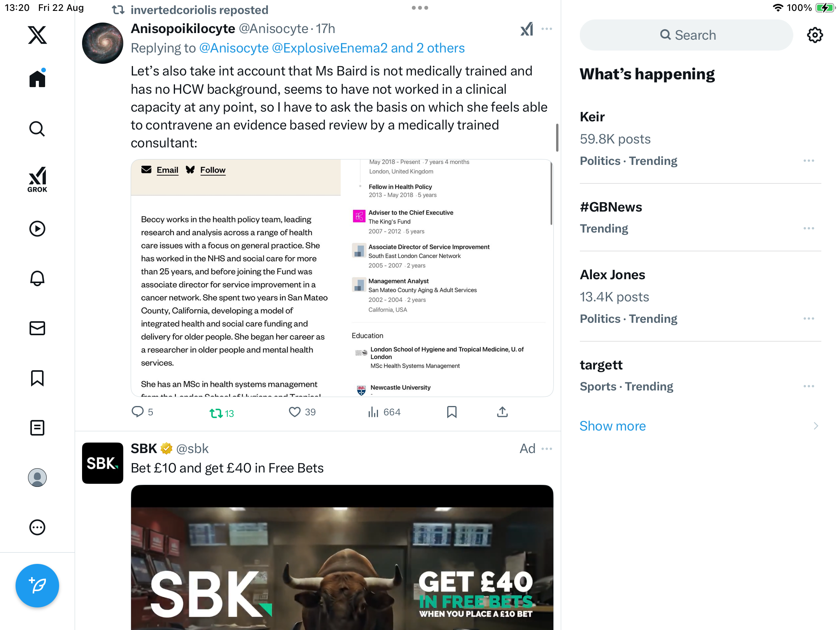Open the Home feed icon
The height and width of the screenshot is (630, 840).
pos(37,78)
